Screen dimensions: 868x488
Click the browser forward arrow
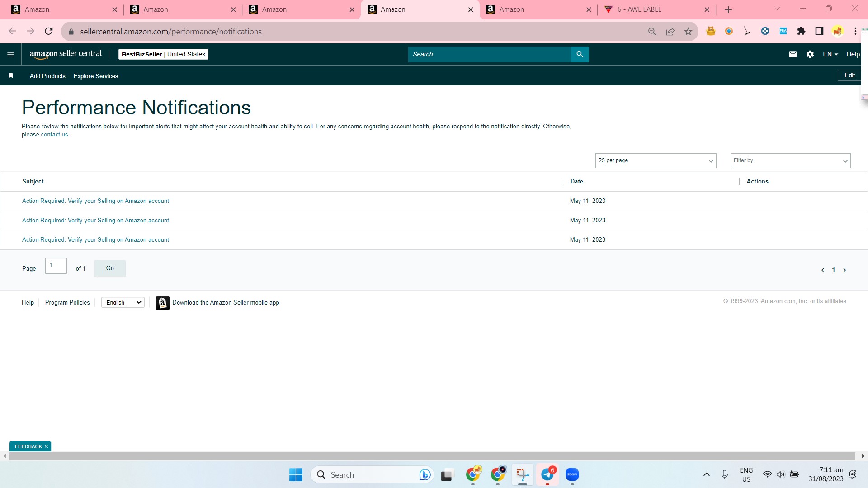coord(30,31)
